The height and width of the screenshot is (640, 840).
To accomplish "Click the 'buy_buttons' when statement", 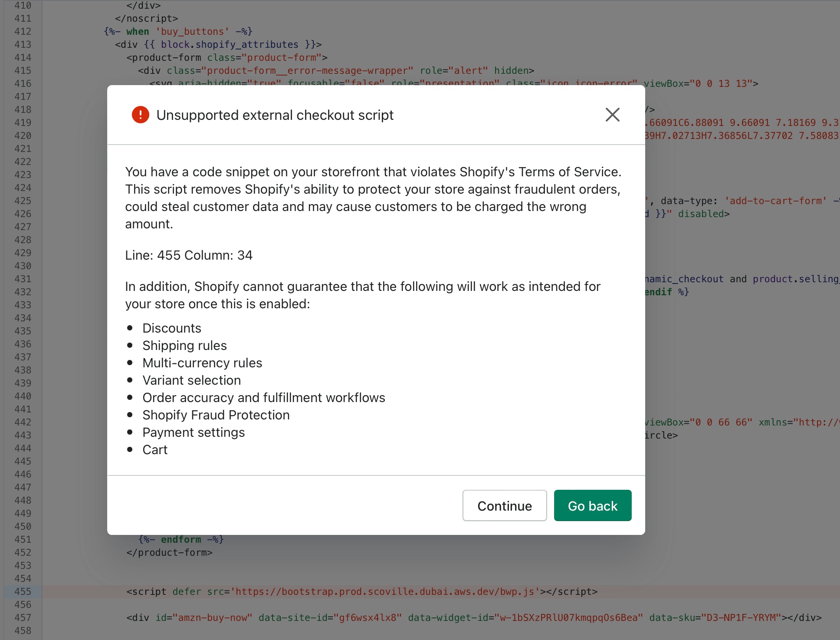I will (178, 31).
